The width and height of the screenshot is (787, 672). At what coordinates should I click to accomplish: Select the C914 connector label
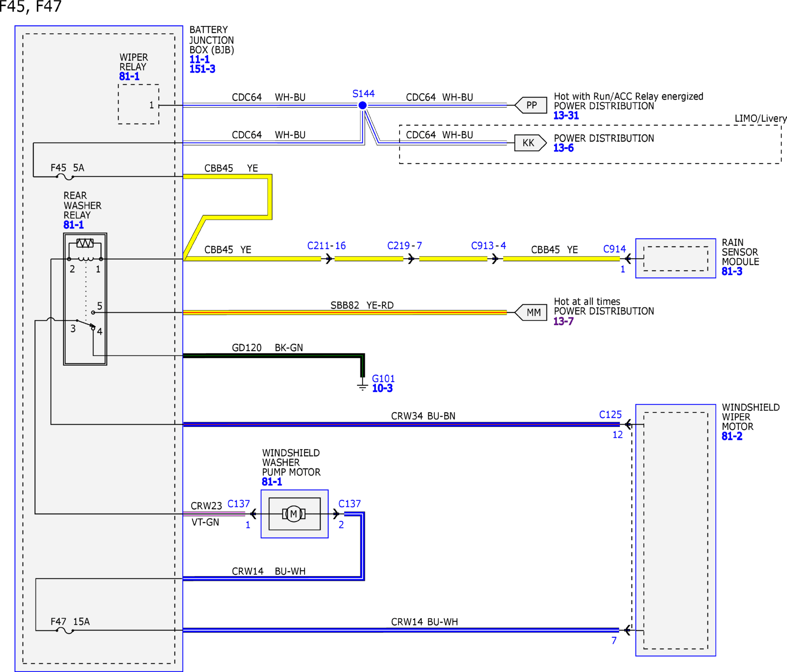(x=614, y=249)
